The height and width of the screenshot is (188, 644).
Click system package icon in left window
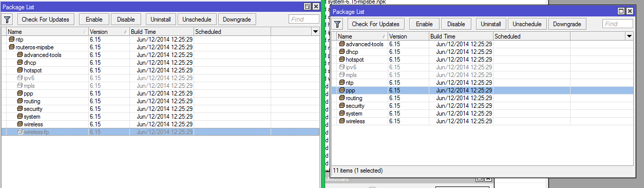[20, 117]
